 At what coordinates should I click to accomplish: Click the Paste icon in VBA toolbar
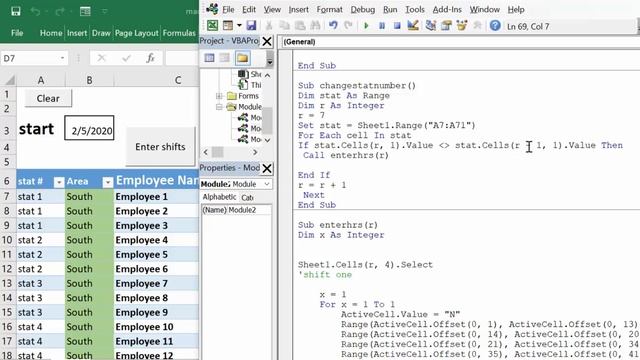[x=300, y=26]
